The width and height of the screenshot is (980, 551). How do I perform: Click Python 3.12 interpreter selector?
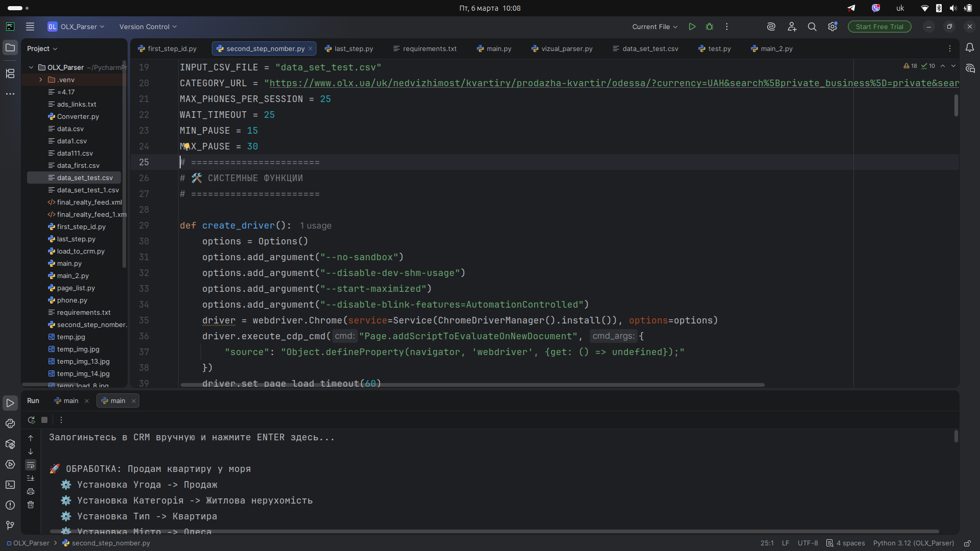pos(914,543)
